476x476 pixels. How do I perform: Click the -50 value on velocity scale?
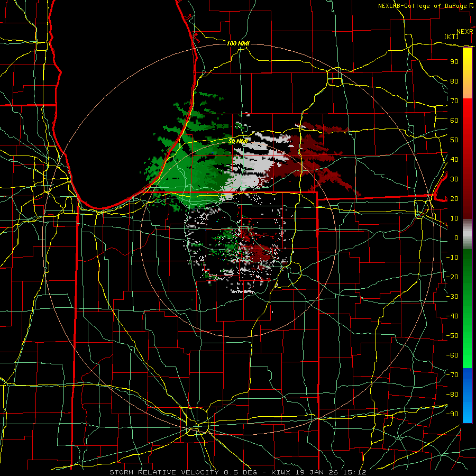(452, 336)
